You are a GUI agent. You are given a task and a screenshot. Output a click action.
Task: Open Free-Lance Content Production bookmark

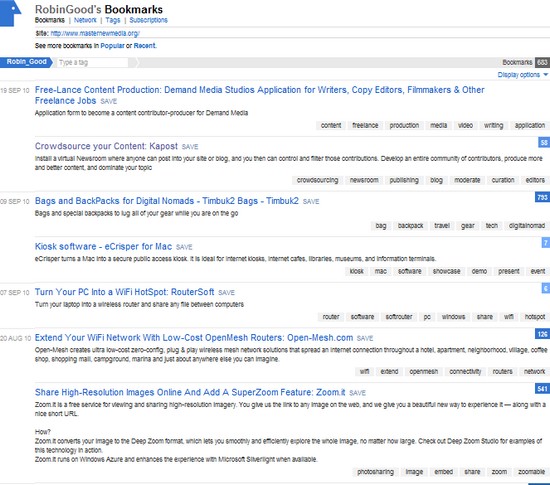point(260,95)
